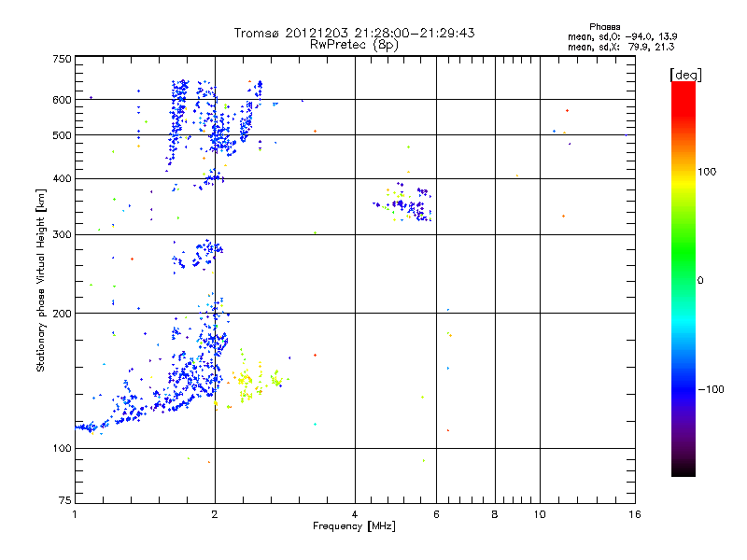Image resolution: width=747 pixels, height=560 pixels.
Task: Click the '75' y-axis tick label
Action: click(x=65, y=500)
